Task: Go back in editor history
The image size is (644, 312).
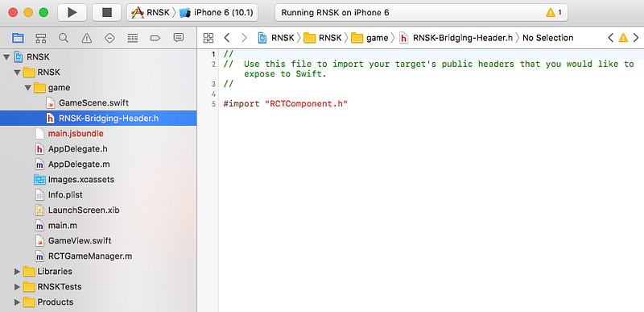Action: pos(227,38)
